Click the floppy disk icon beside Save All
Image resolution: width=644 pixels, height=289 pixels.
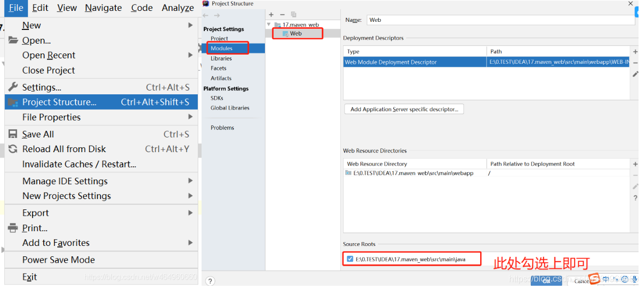tap(13, 134)
